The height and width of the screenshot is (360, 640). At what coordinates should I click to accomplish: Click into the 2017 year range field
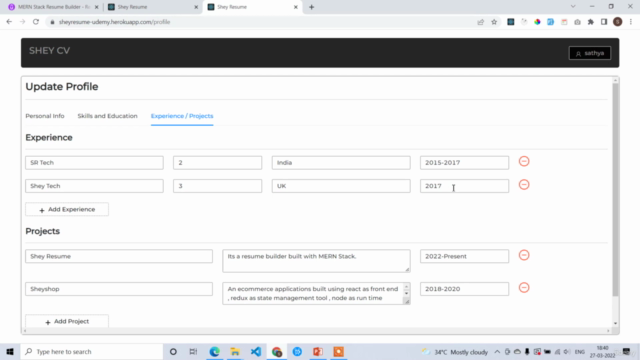pos(464,186)
